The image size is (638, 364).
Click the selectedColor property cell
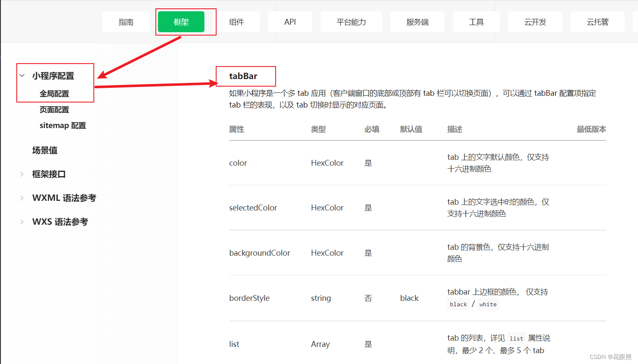coord(253,208)
